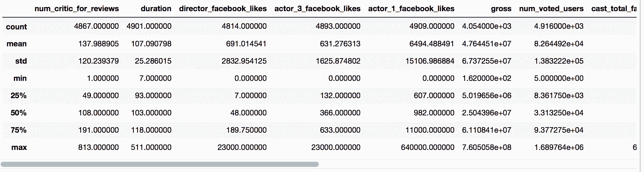This screenshot has width=644, height=172.
Task: Click the mean row label
Action: [17, 44]
